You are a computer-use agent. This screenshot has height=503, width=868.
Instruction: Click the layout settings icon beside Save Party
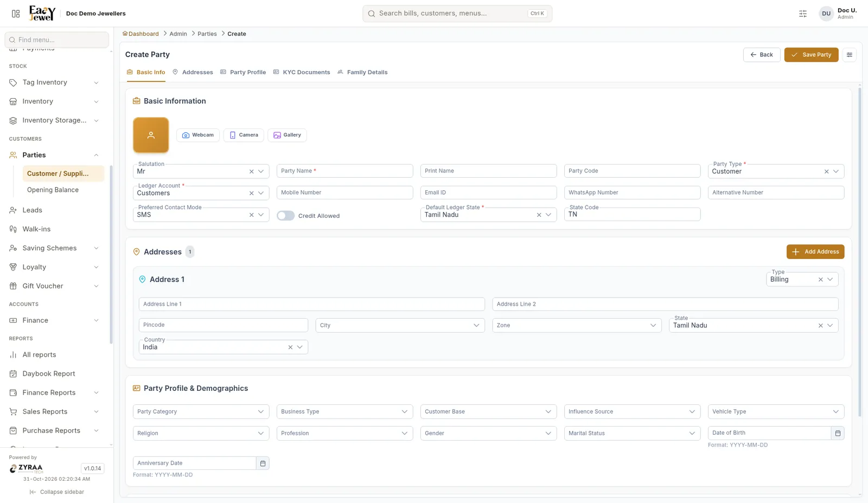[850, 55]
